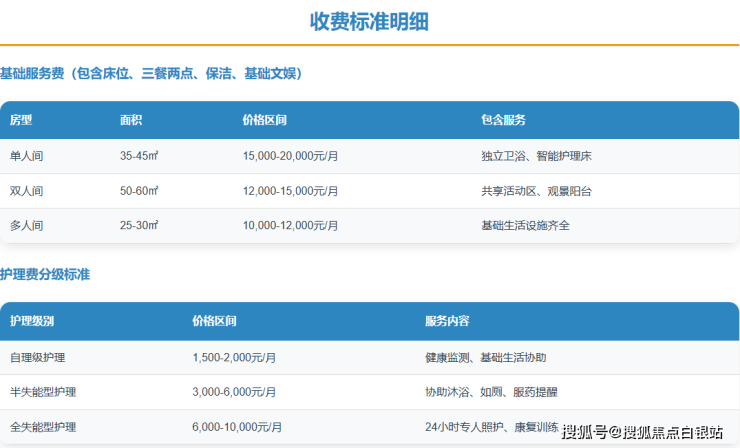This screenshot has height=448, width=740.
Task: Select the 单人间 row label
Action: (x=27, y=156)
